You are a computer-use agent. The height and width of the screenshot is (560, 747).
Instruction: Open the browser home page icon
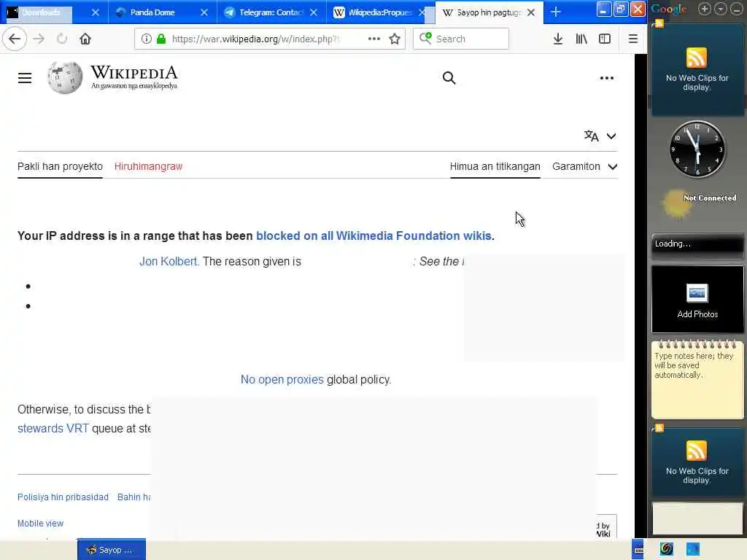pos(85,39)
